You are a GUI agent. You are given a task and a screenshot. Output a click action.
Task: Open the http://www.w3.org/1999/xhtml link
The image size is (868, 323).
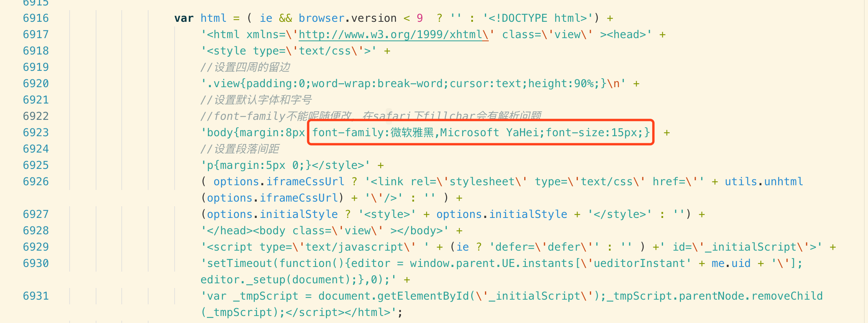pyautogui.click(x=390, y=35)
